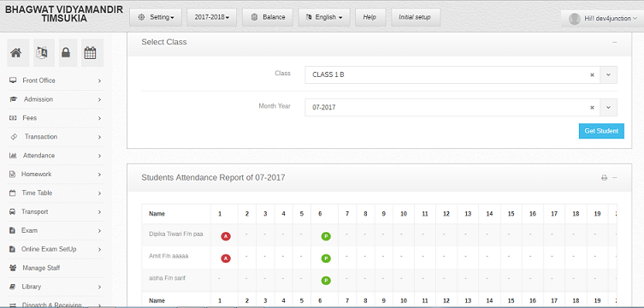Click red A badge for Amit
644x308 pixels.
226,258
